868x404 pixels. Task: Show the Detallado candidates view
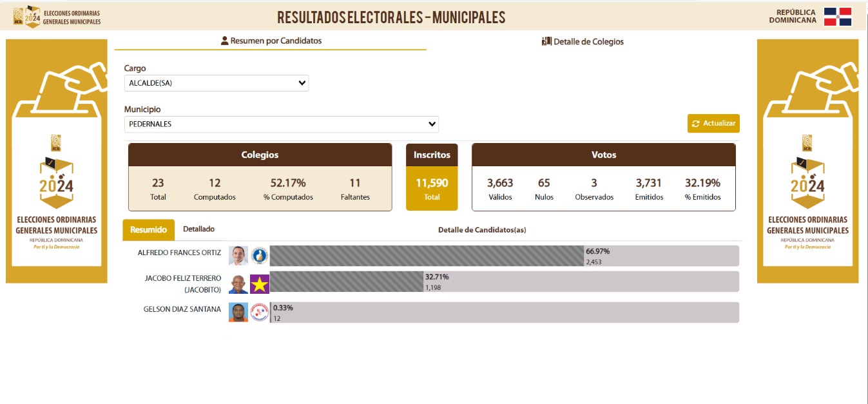click(x=198, y=229)
